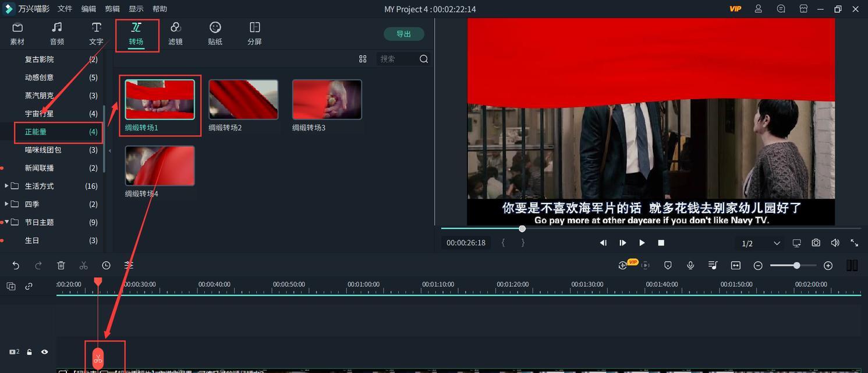Open the 帮助 menu

pyautogui.click(x=160, y=9)
